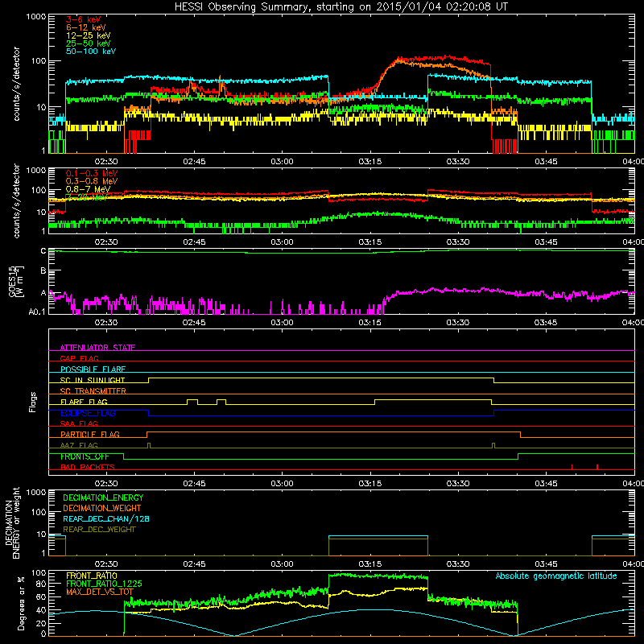The image size is (644, 644).
Task: Select the Degrees or % axis title
Action: tap(21, 603)
